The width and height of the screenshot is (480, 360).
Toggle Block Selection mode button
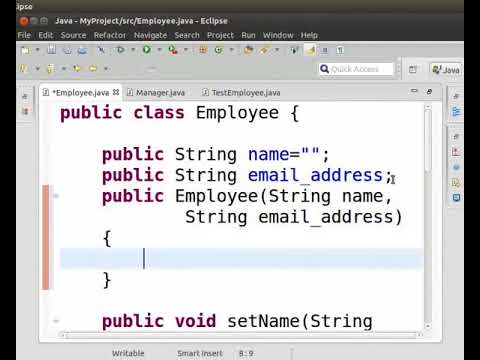click(x=325, y=50)
